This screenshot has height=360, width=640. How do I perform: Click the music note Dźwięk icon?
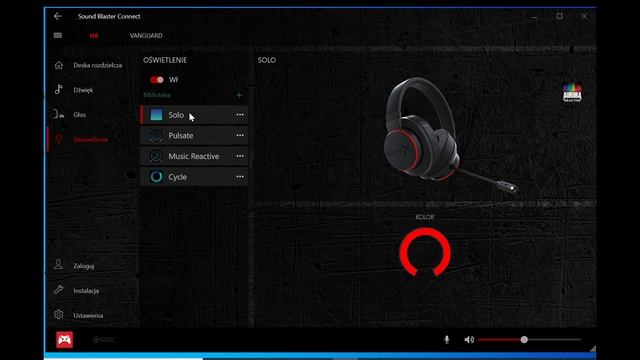(x=59, y=89)
